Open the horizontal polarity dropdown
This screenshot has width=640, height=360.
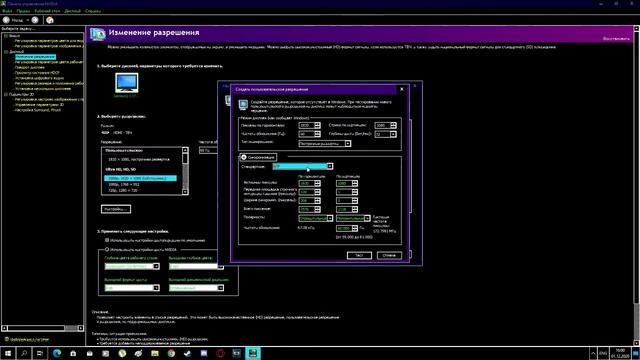coord(316,218)
